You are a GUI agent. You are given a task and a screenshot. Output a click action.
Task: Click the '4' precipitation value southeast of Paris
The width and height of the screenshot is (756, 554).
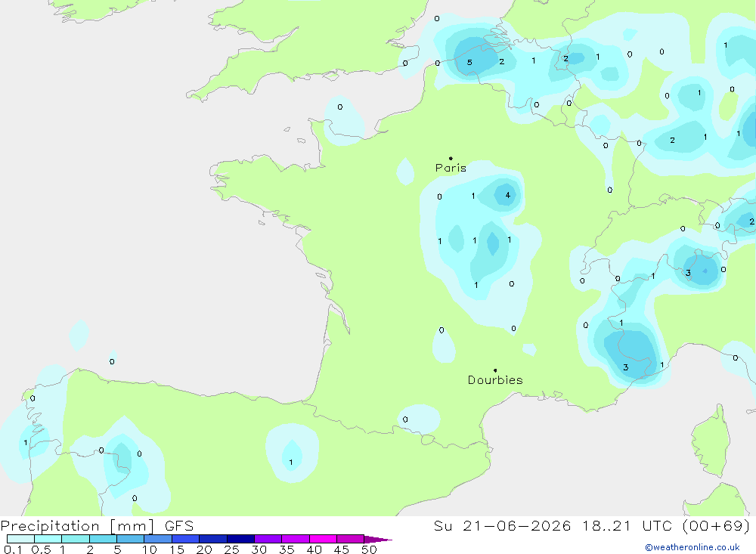pyautogui.click(x=507, y=195)
